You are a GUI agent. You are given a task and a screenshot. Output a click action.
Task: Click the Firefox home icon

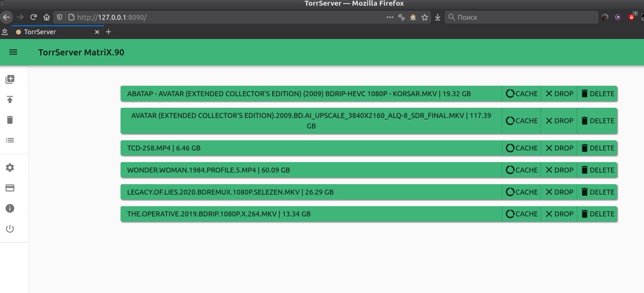point(46,17)
